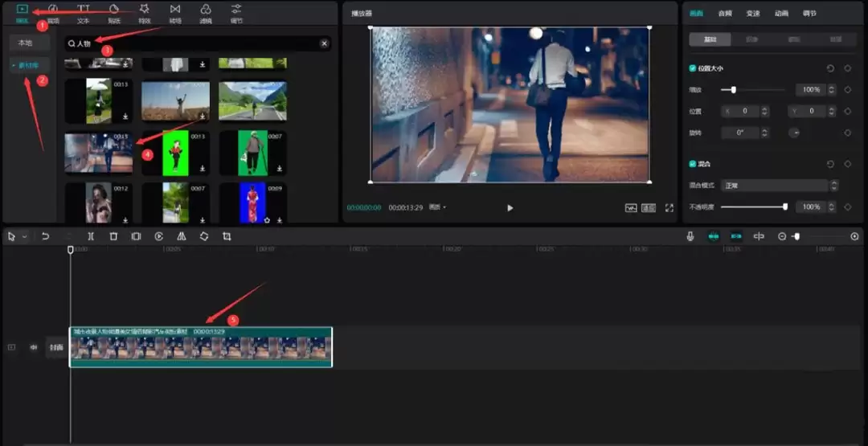Mute the main track audio toggle
The width and height of the screenshot is (868, 446).
(x=34, y=347)
